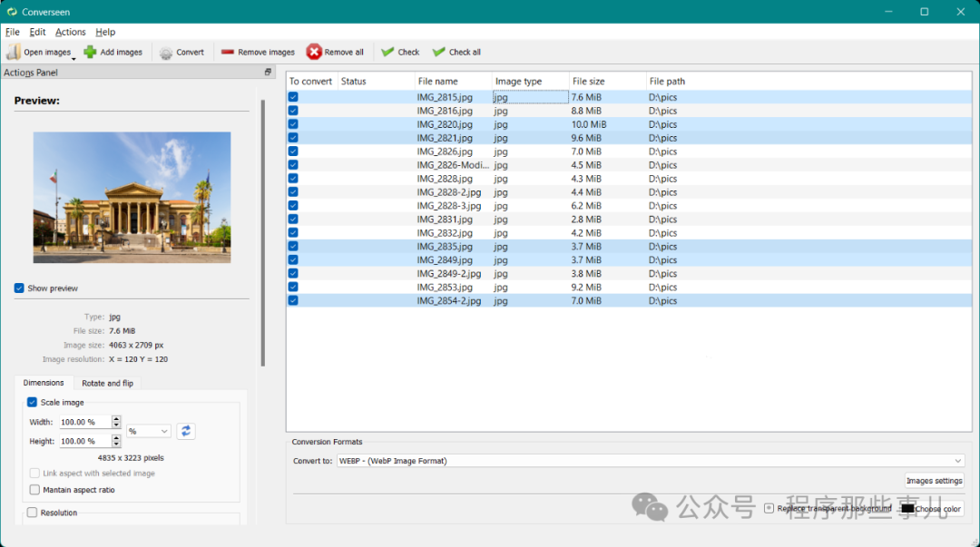This screenshot has height=547, width=980.
Task: Sort by the To convert column header
Action: tap(312, 82)
